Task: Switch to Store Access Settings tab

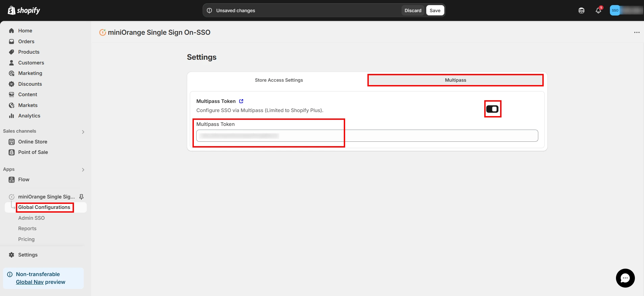Action: [279, 80]
